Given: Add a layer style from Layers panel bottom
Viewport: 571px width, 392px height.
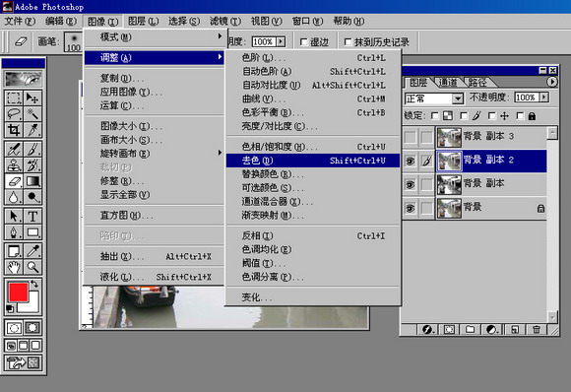Looking at the screenshot, I should click(427, 329).
